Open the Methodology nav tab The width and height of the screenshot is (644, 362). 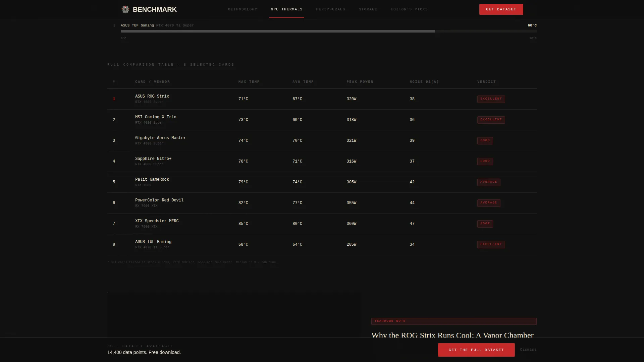[243, 9]
